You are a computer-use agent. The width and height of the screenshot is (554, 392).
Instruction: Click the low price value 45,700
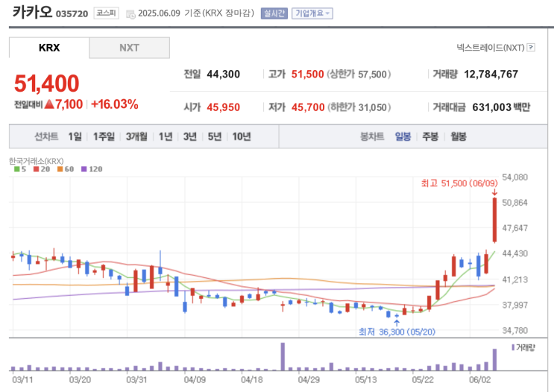pos(308,107)
